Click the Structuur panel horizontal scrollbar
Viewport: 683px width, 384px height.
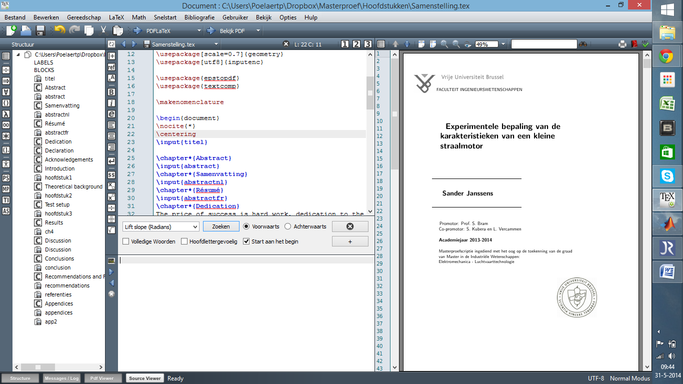[x=59, y=367]
